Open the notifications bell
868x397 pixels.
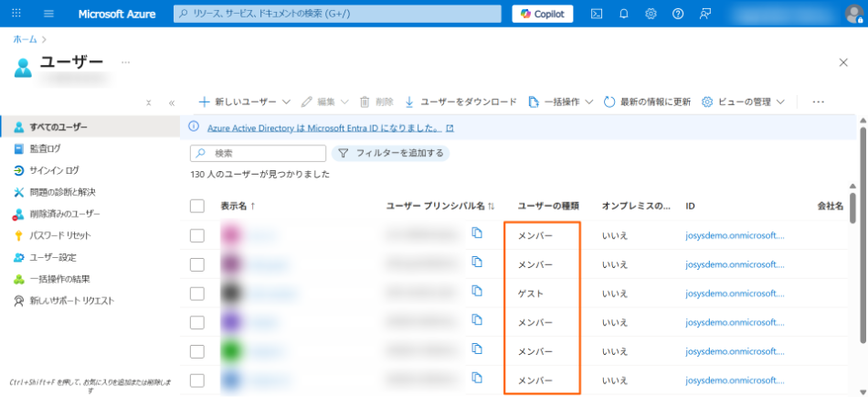tap(624, 14)
